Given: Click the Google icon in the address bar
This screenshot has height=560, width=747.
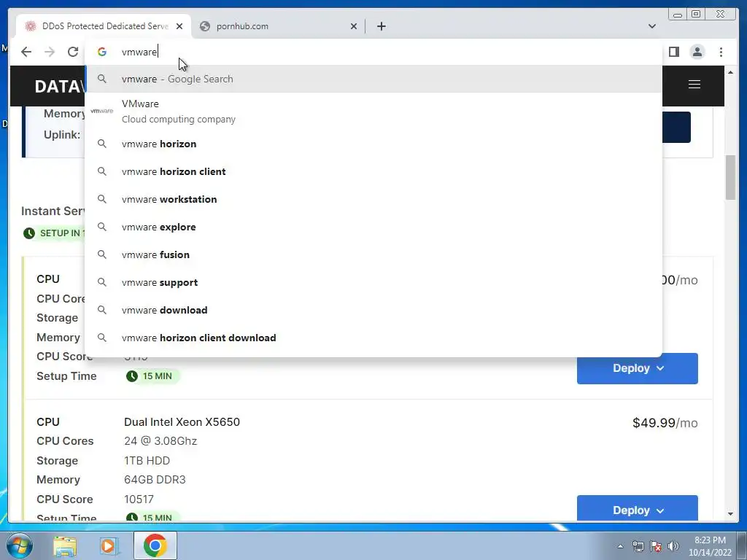Looking at the screenshot, I should [x=102, y=52].
